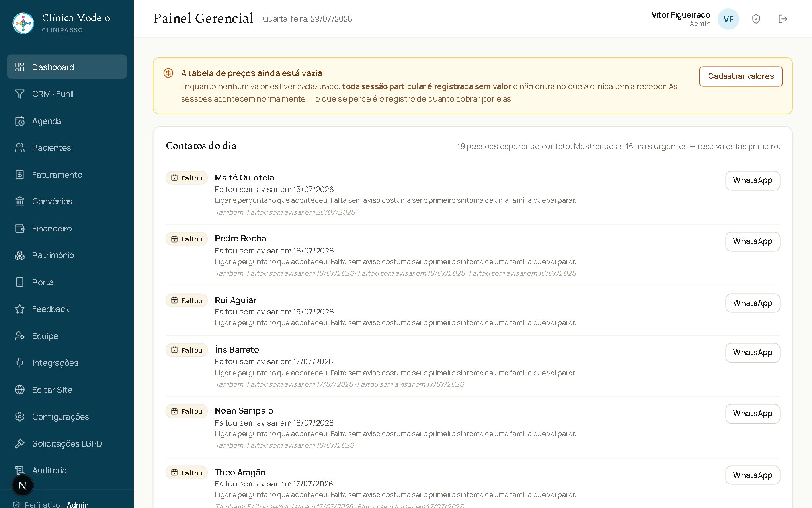
Task: Click the Editar Site globe icon
Action: 20,390
